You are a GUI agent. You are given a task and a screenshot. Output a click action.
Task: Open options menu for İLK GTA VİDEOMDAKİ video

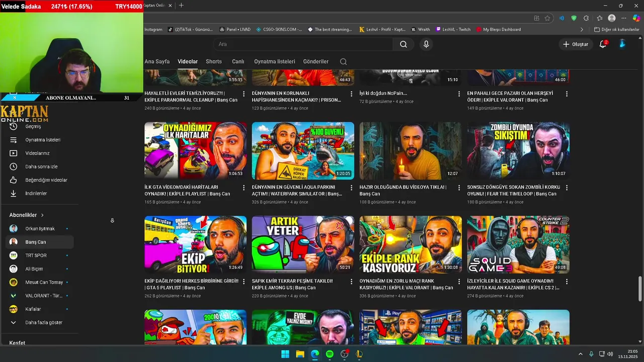coord(244,188)
